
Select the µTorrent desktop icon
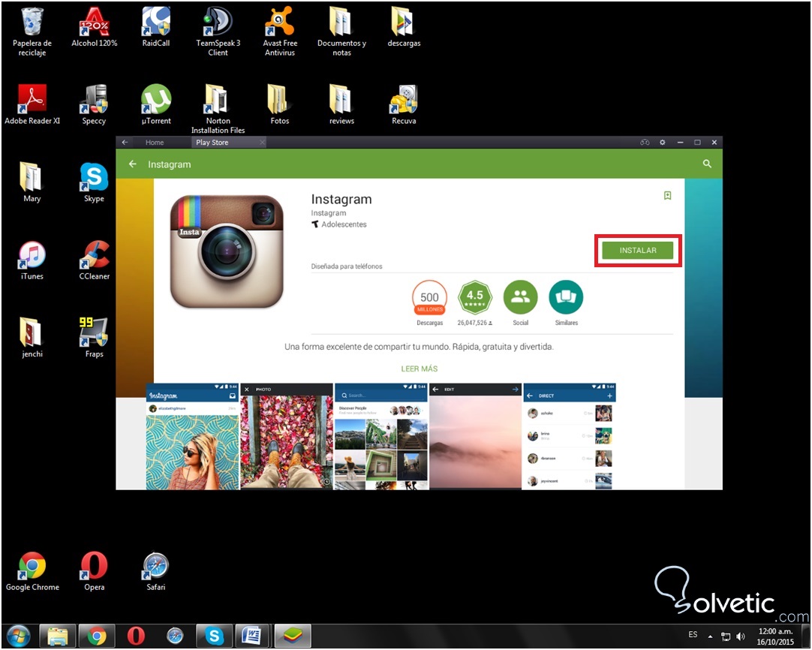coord(156,105)
